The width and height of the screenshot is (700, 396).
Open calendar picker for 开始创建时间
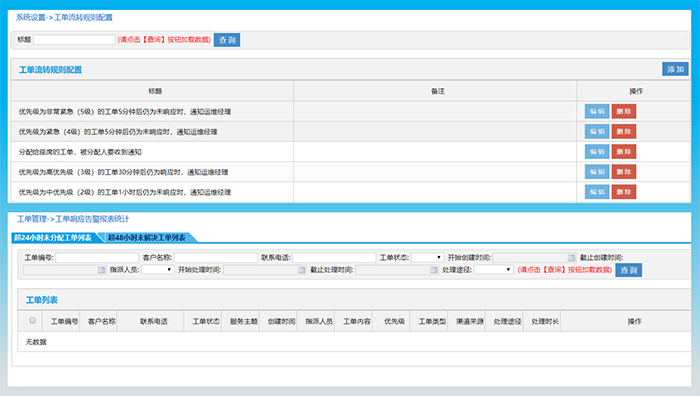[571, 258]
